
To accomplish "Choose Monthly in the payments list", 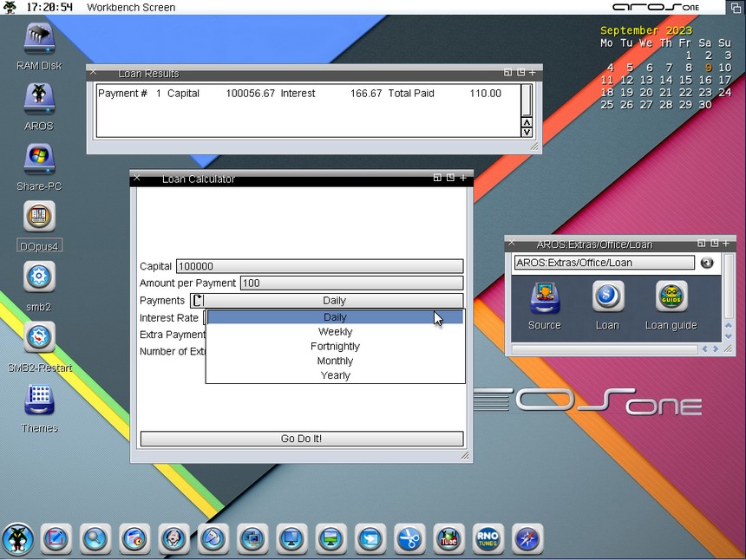I will click(335, 361).
